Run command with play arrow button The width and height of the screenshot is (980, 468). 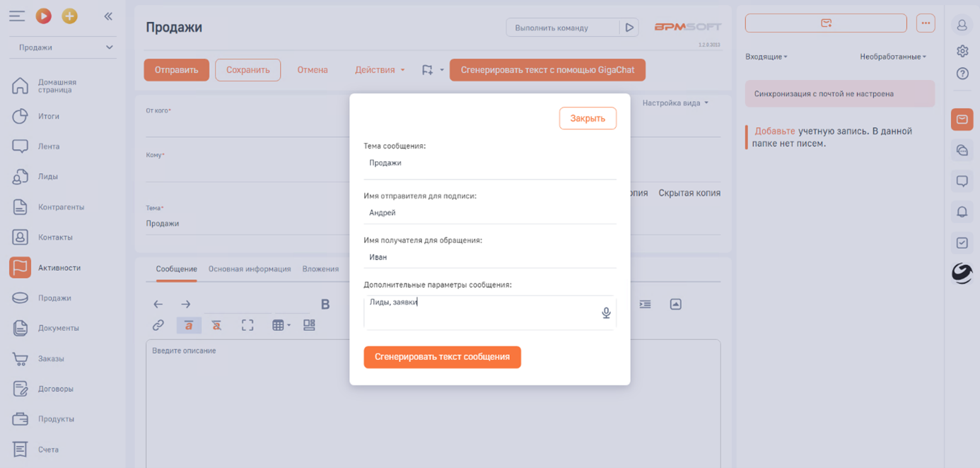tap(629, 28)
